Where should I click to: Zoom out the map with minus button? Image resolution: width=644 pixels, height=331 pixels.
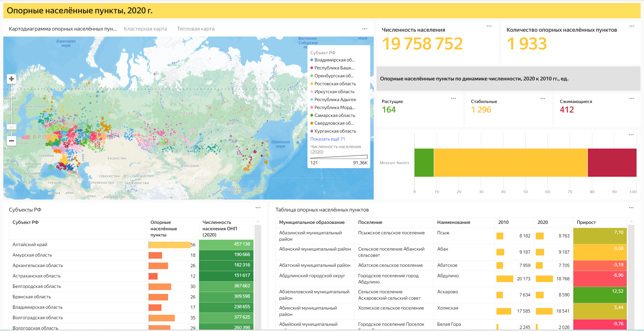[11, 141]
